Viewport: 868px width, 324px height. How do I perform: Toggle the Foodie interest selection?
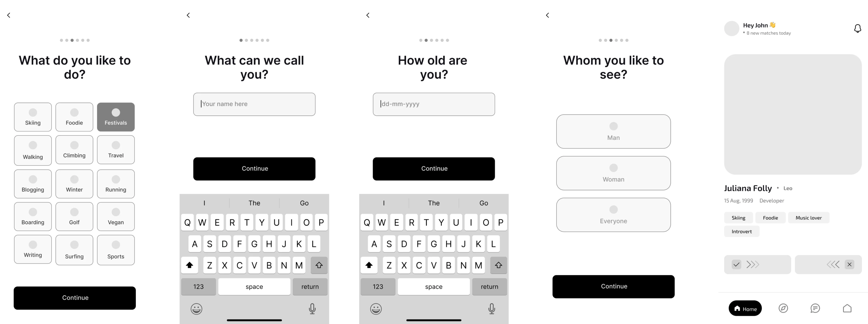(74, 117)
